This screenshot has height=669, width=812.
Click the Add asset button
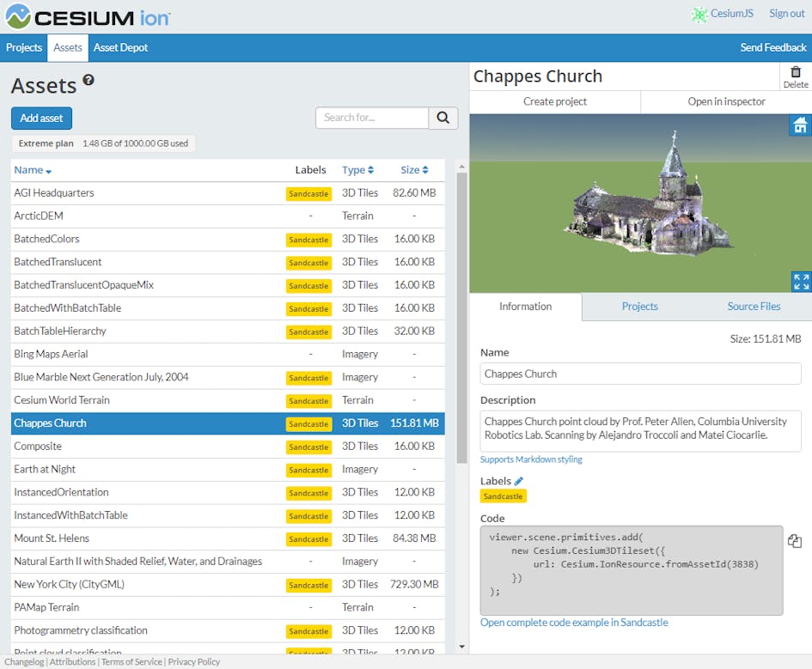pos(41,118)
